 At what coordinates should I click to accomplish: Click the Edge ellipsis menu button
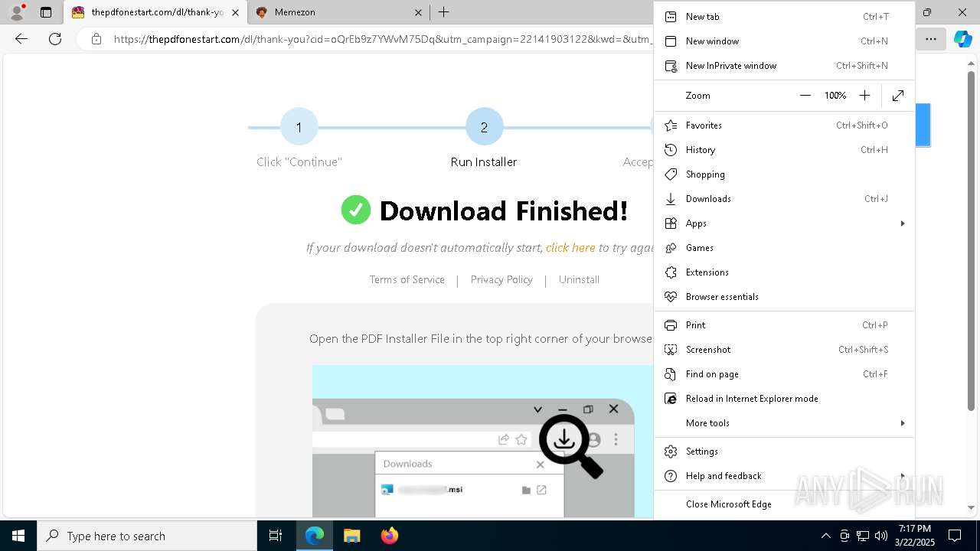pos(930,39)
